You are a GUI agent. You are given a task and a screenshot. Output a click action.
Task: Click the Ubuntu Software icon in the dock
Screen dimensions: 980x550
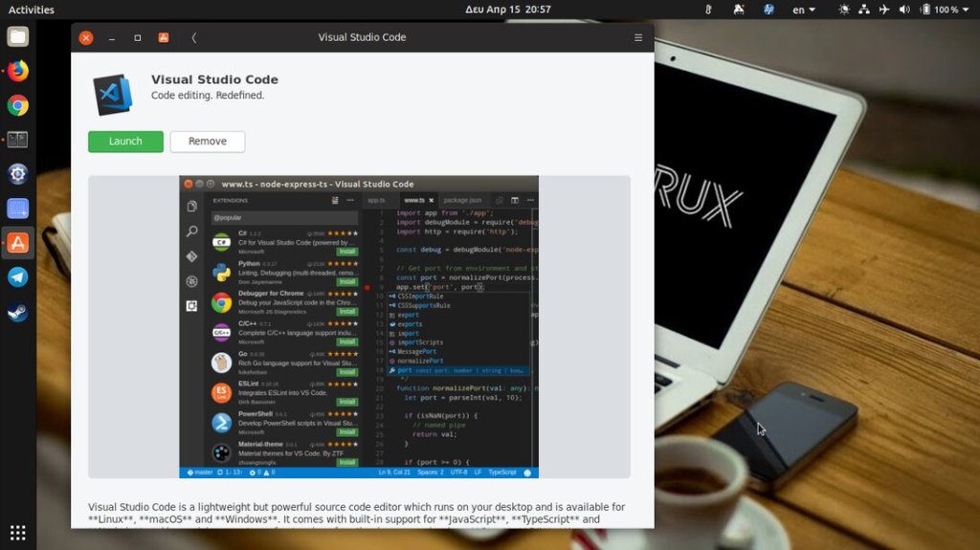click(x=18, y=243)
